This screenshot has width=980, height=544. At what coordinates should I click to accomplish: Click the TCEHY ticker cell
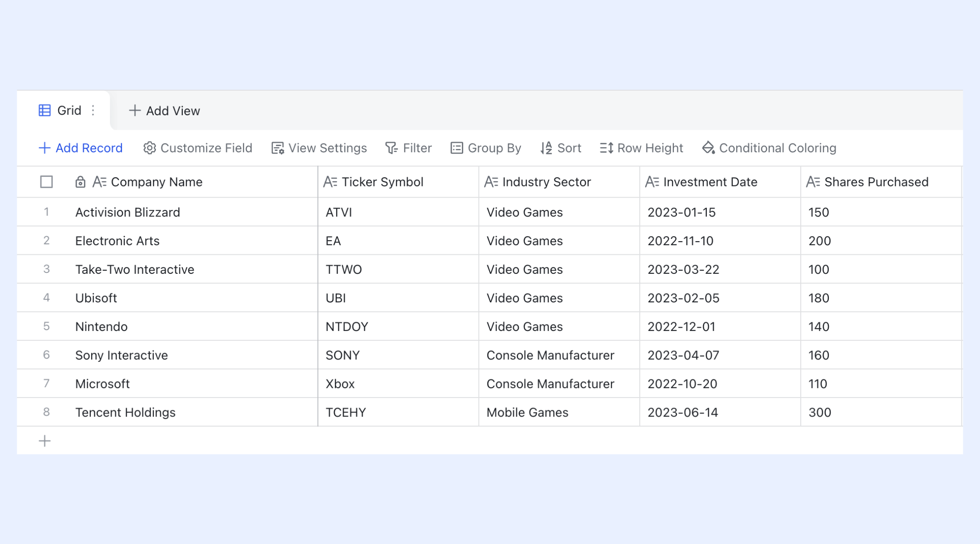398,412
